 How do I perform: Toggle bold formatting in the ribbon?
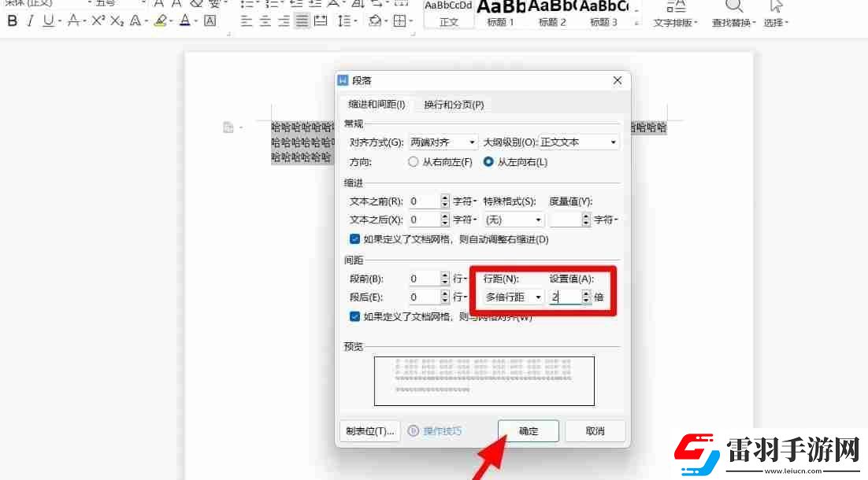[12, 21]
